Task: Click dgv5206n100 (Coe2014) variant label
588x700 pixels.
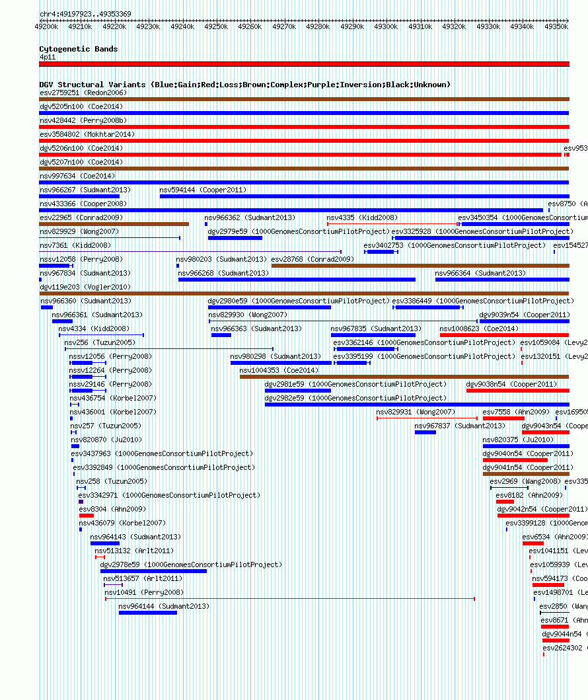Action: click(81, 148)
